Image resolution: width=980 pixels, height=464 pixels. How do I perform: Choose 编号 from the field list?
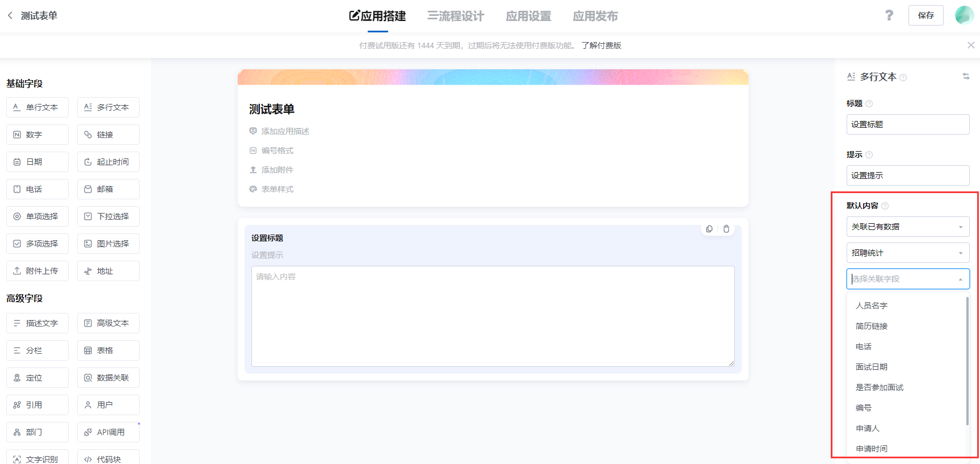click(907, 408)
